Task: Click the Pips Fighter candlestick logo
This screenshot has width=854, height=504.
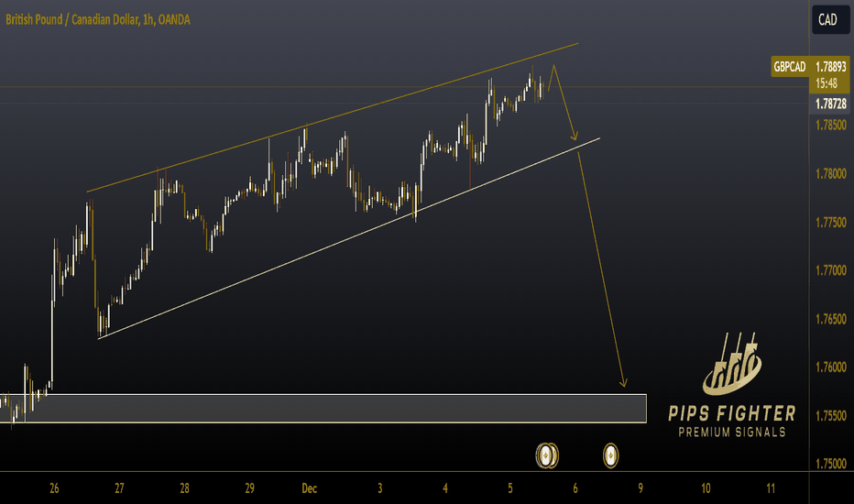Action: (x=731, y=364)
